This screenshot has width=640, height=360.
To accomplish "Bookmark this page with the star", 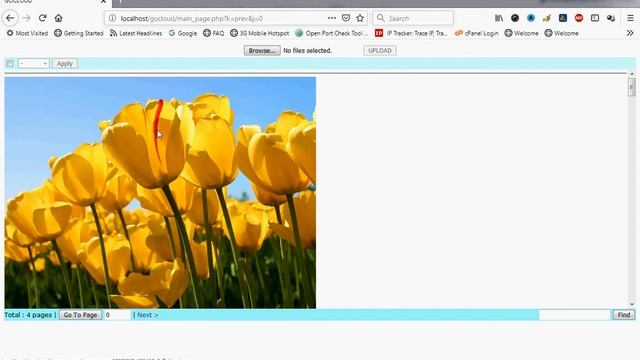I will click(x=360, y=18).
